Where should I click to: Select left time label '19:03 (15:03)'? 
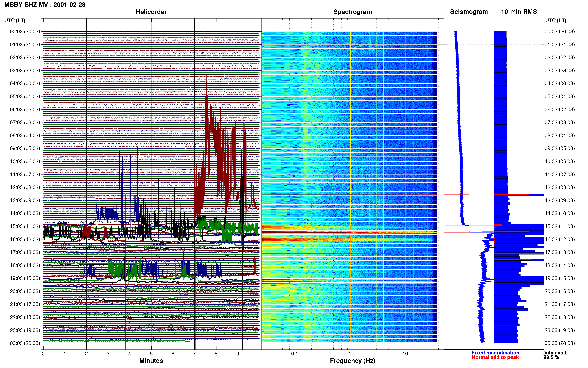click(25, 278)
